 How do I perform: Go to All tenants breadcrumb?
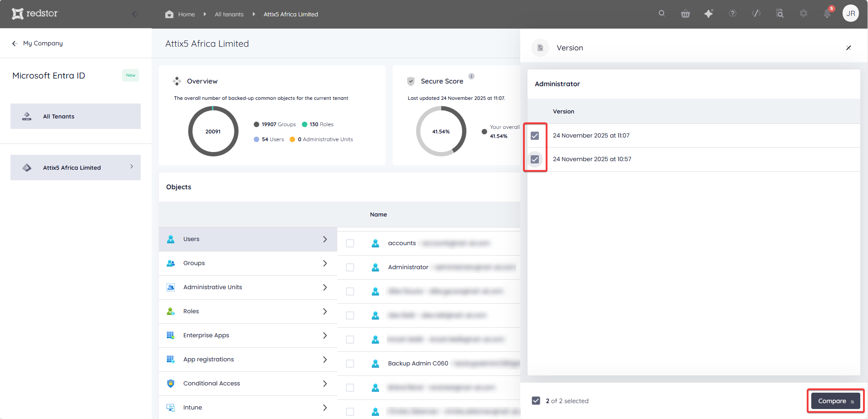229,15
